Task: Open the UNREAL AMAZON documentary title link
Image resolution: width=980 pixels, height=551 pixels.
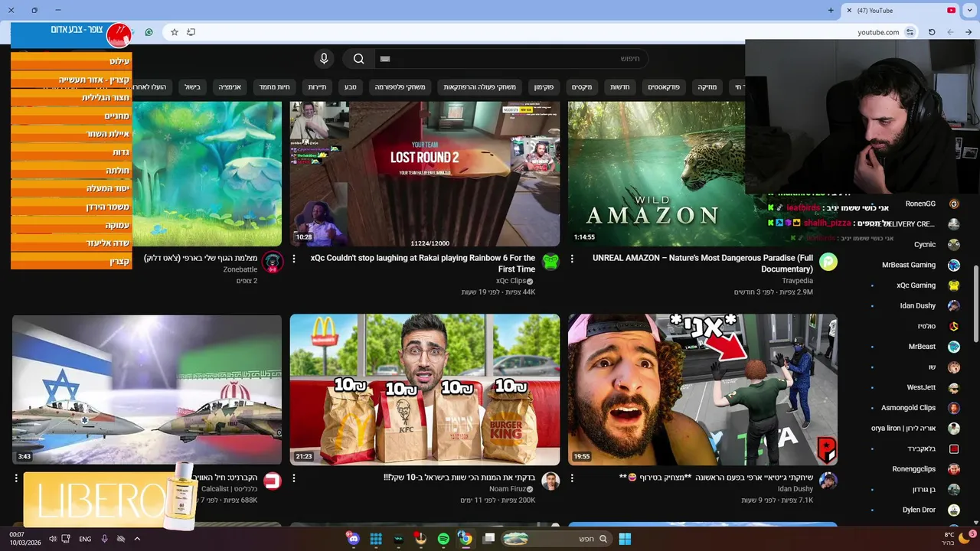Action: click(703, 263)
